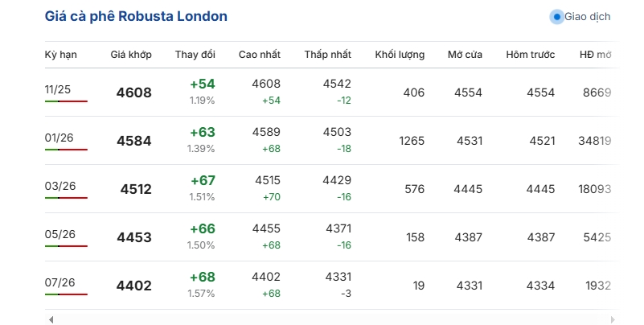The height and width of the screenshot is (325, 644).
Task: Select the Giao dịch label
Action: (x=587, y=17)
